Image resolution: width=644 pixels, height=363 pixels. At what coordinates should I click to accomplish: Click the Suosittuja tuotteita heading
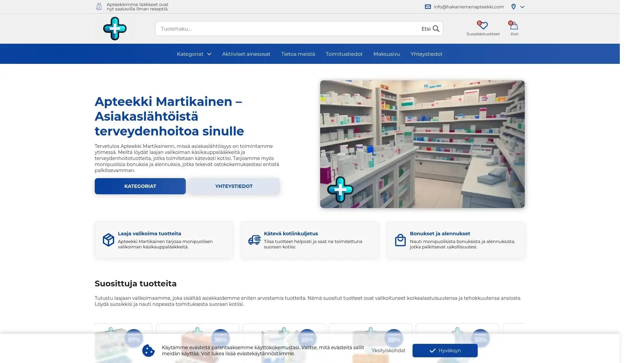coord(135,284)
